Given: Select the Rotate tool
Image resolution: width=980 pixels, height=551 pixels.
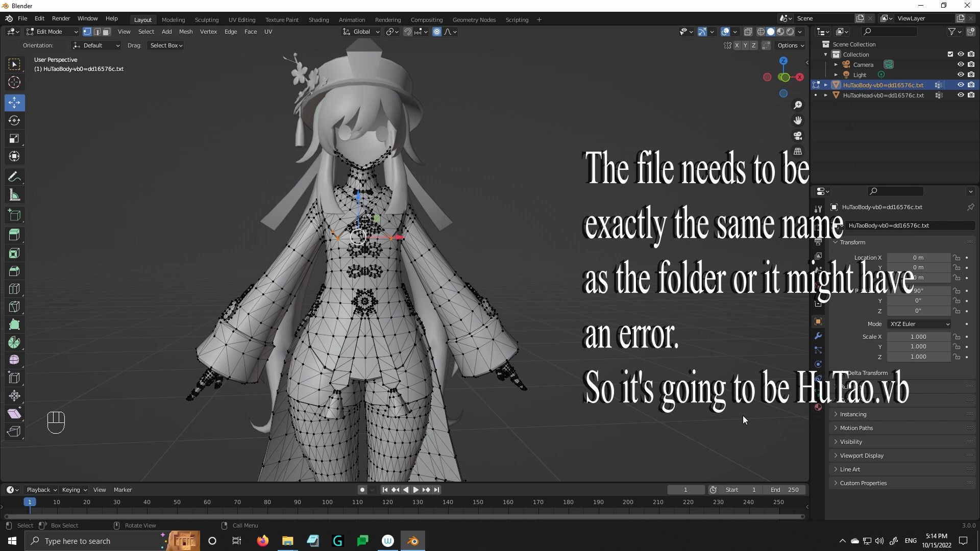Looking at the screenshot, I should [x=14, y=121].
